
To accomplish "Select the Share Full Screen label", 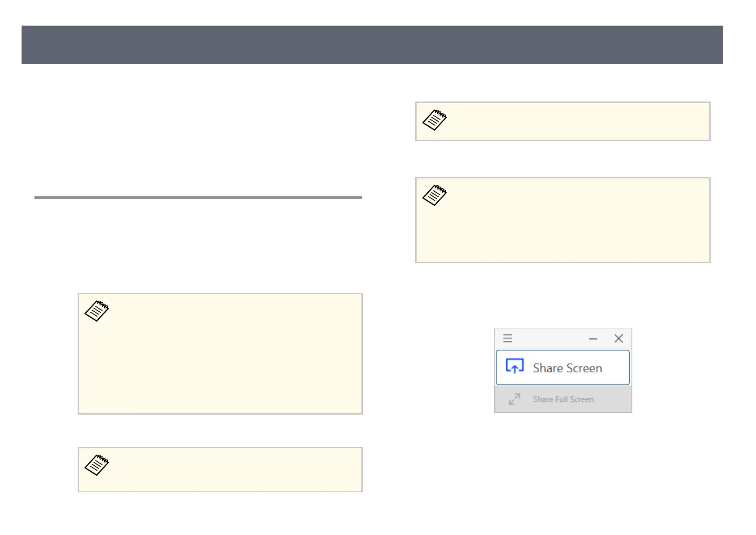I will point(563,399).
